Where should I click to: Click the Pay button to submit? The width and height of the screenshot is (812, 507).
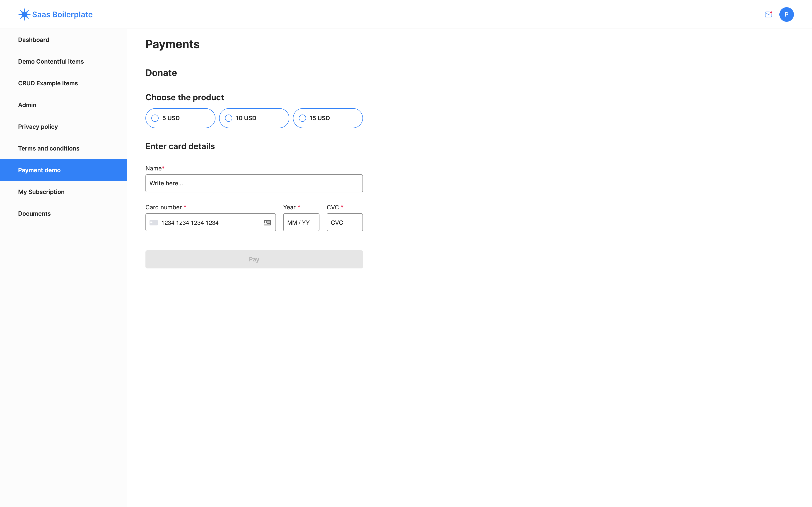click(x=254, y=259)
